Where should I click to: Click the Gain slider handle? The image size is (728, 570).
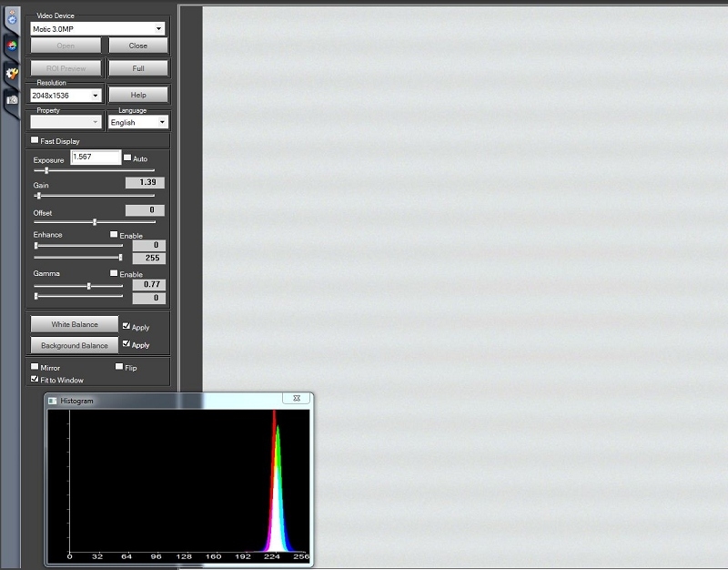(38, 196)
